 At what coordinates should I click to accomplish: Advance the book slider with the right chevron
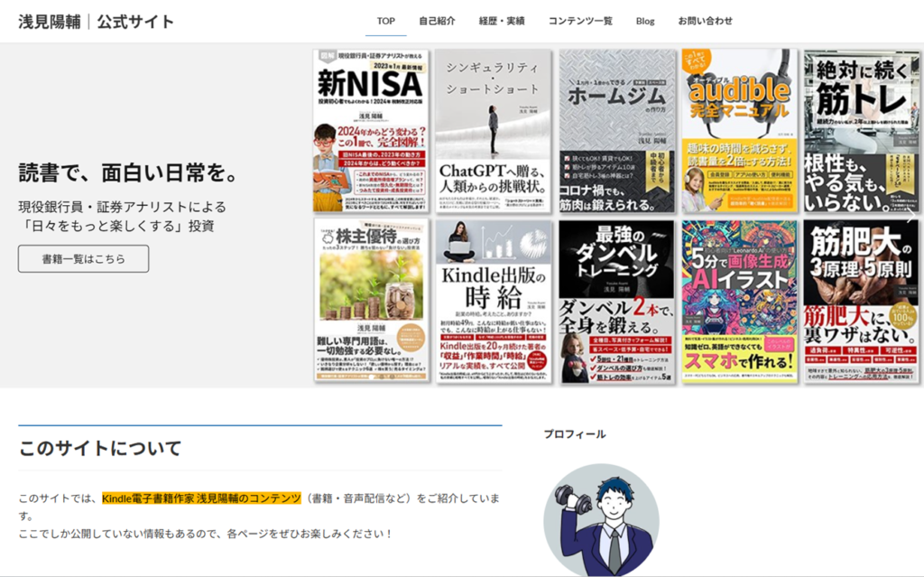[x=910, y=217]
